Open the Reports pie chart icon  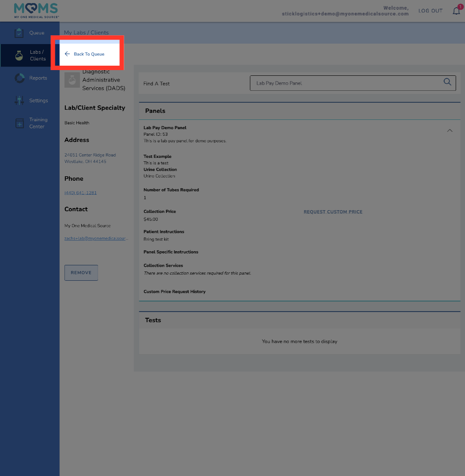click(19, 78)
